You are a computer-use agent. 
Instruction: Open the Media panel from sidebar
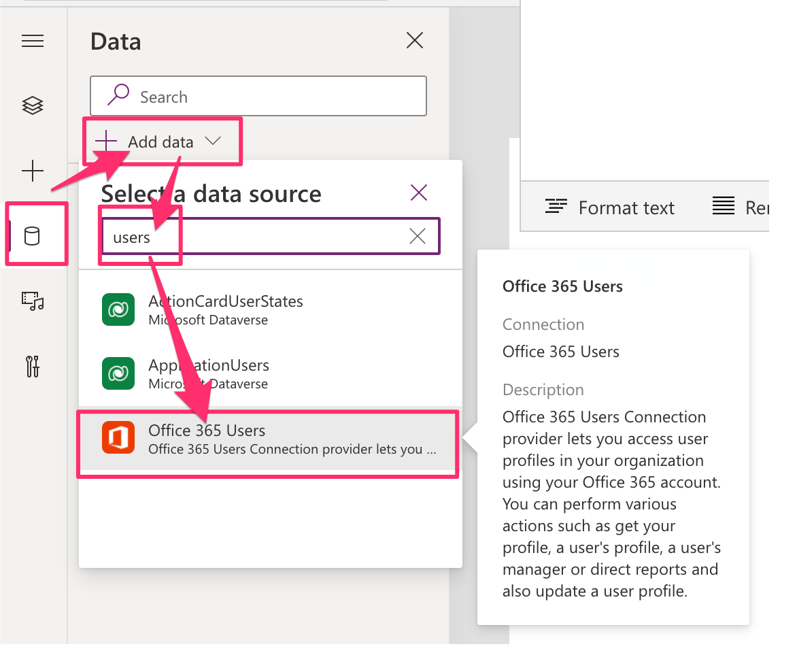click(x=33, y=301)
